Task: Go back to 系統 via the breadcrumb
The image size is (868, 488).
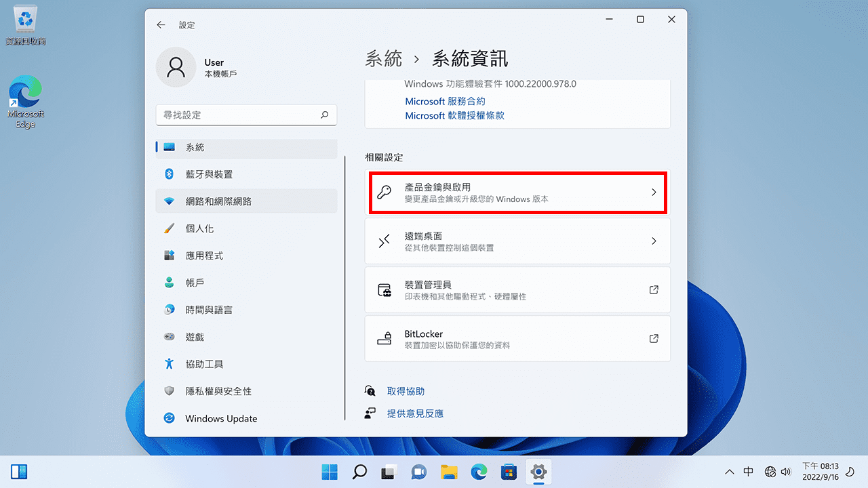Action: pyautogui.click(x=384, y=59)
